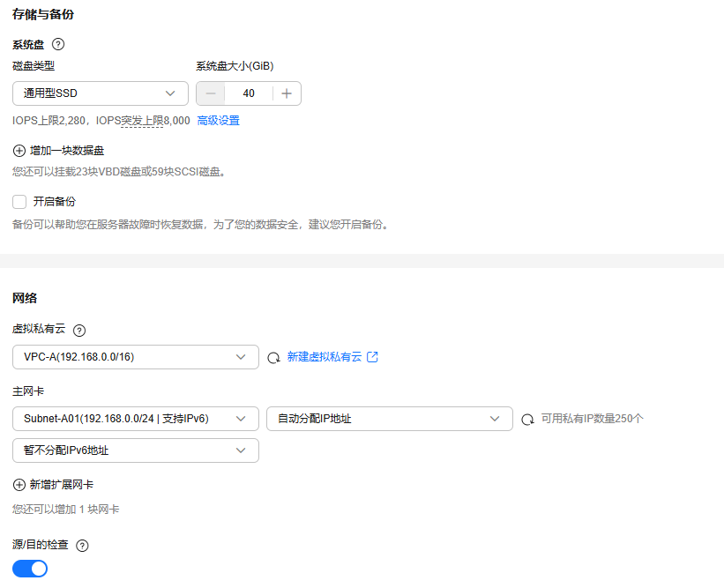Decrease system disk size with minus button
The height and width of the screenshot is (588, 724).
tap(211, 93)
